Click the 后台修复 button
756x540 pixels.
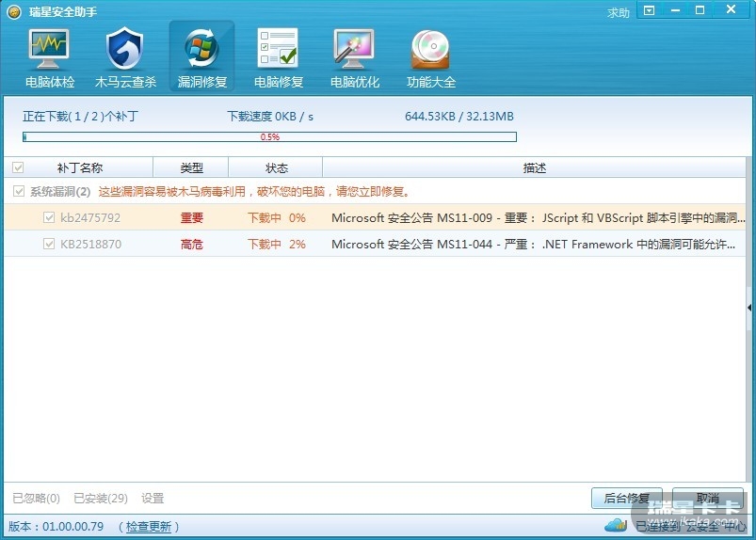tap(626, 498)
